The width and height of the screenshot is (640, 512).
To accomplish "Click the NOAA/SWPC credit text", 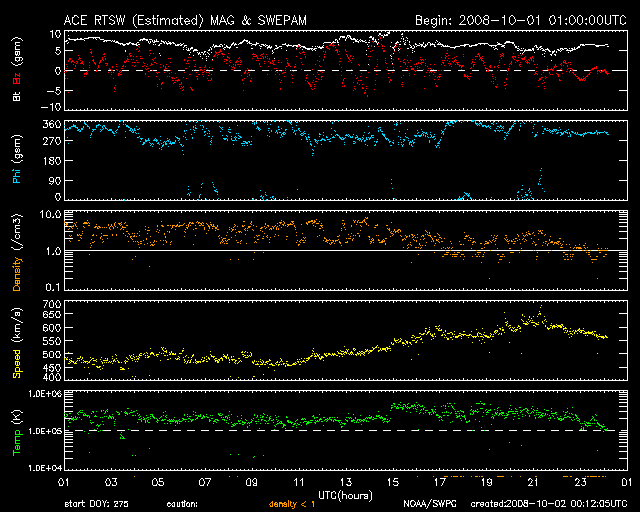I will pyautogui.click(x=426, y=504).
